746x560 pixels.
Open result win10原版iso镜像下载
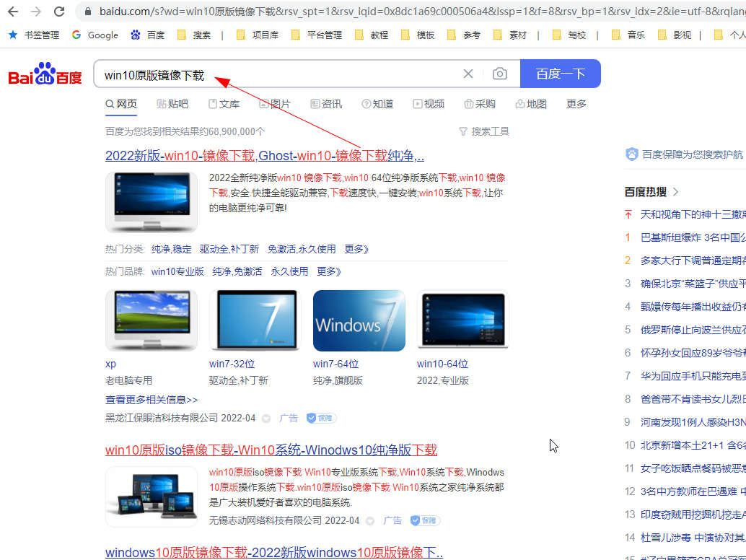point(271,450)
